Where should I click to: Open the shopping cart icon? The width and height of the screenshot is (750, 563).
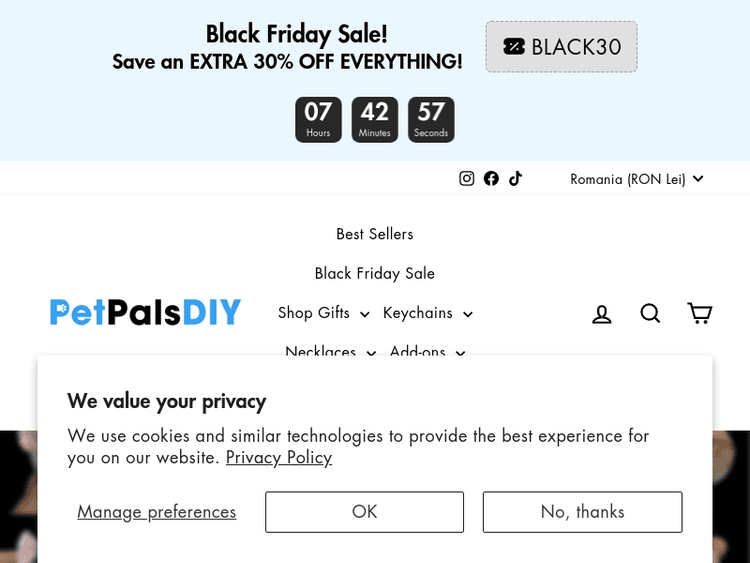(700, 314)
